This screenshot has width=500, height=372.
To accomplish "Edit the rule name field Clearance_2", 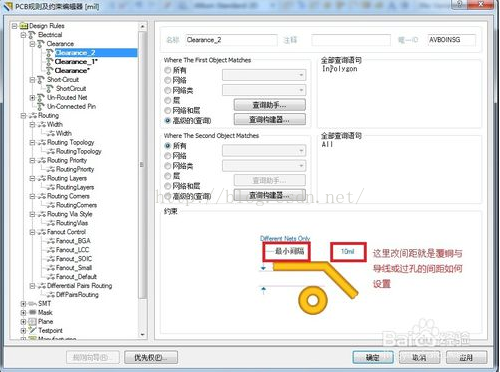I will [231, 40].
